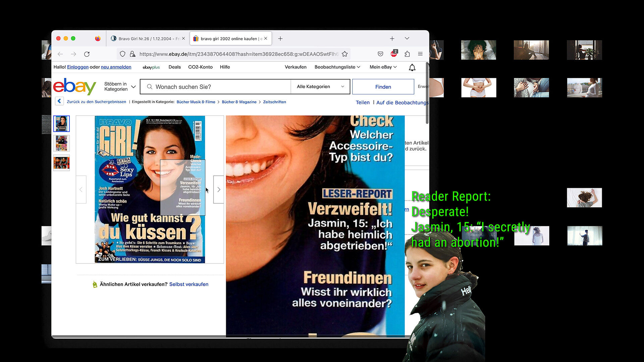Open the Adblock extension icon
Viewport: 644px width, 362px height.
tap(394, 54)
